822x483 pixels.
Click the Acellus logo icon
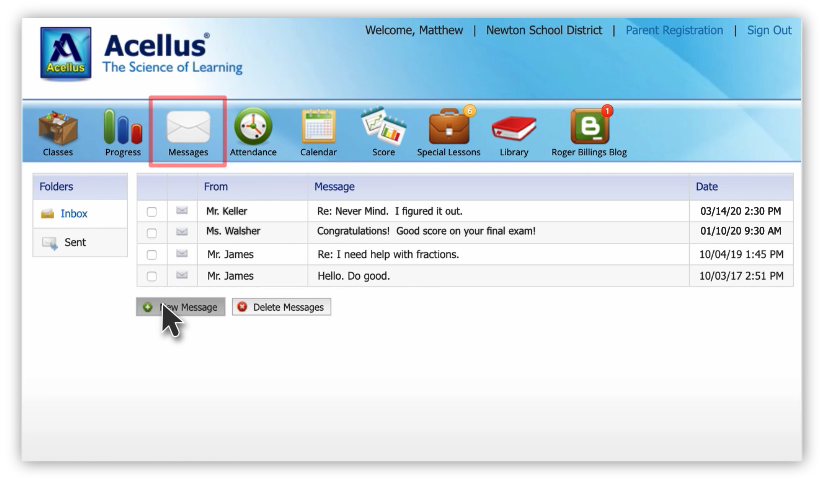[66, 53]
